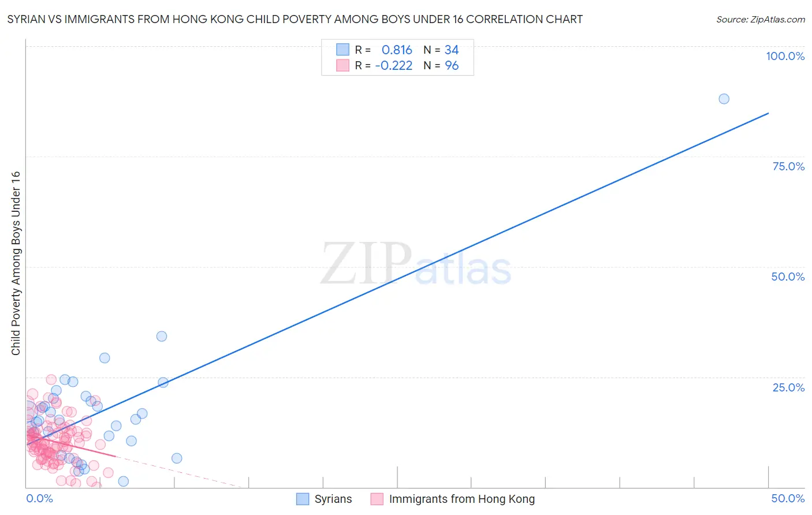Click the blue data point near 29%
The height and width of the screenshot is (515, 812).
tap(105, 358)
